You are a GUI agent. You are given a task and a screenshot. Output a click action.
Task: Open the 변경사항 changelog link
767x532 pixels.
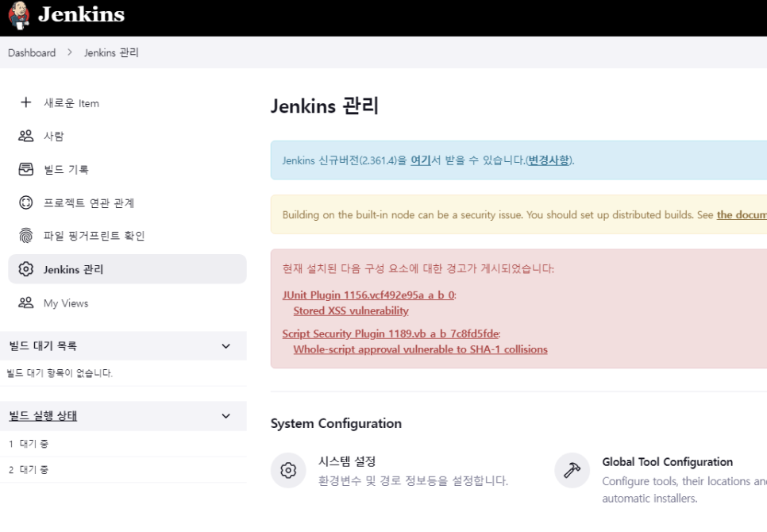coord(549,160)
